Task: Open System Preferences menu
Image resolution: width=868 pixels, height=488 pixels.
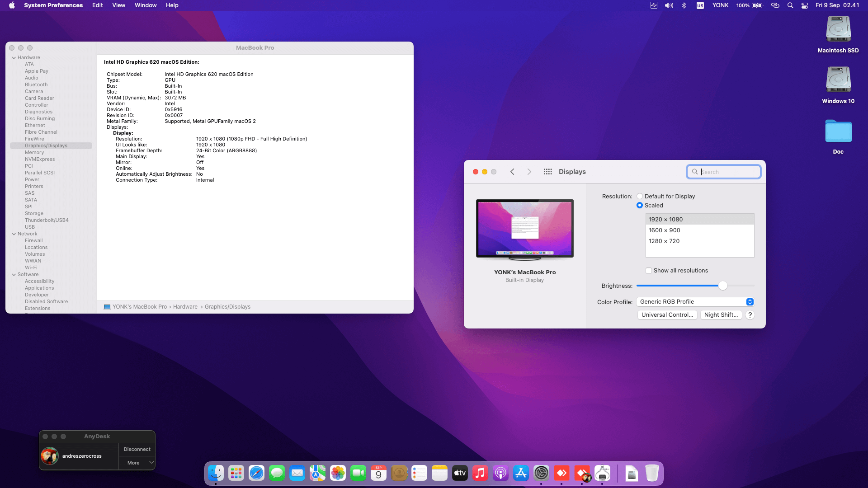Action: [53, 5]
